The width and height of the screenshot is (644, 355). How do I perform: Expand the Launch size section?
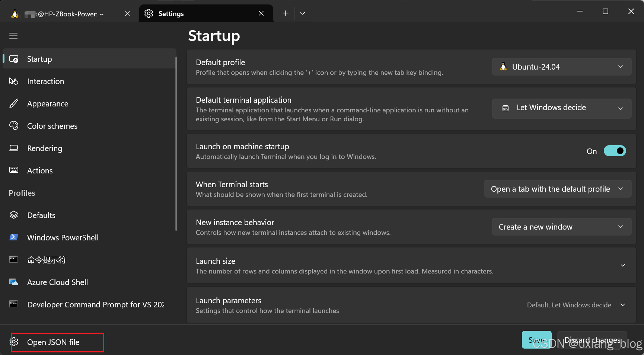pos(623,265)
